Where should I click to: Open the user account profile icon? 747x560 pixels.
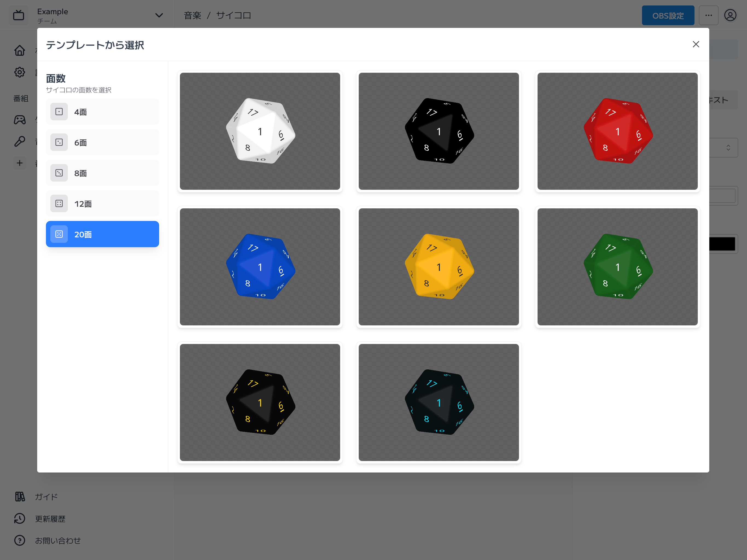coord(730,16)
